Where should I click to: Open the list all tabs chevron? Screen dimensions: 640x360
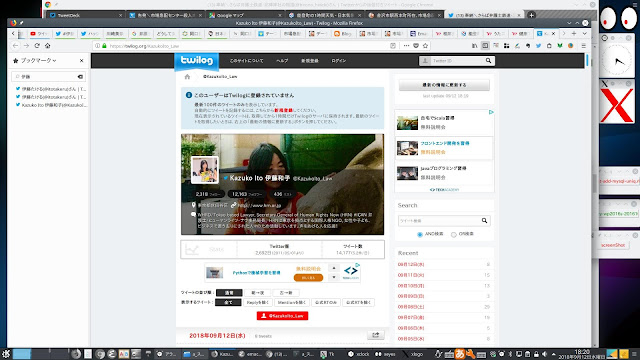coord(584,33)
